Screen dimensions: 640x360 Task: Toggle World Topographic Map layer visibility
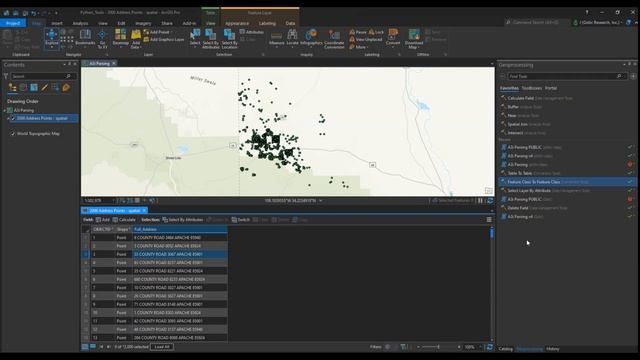[x=13, y=133]
